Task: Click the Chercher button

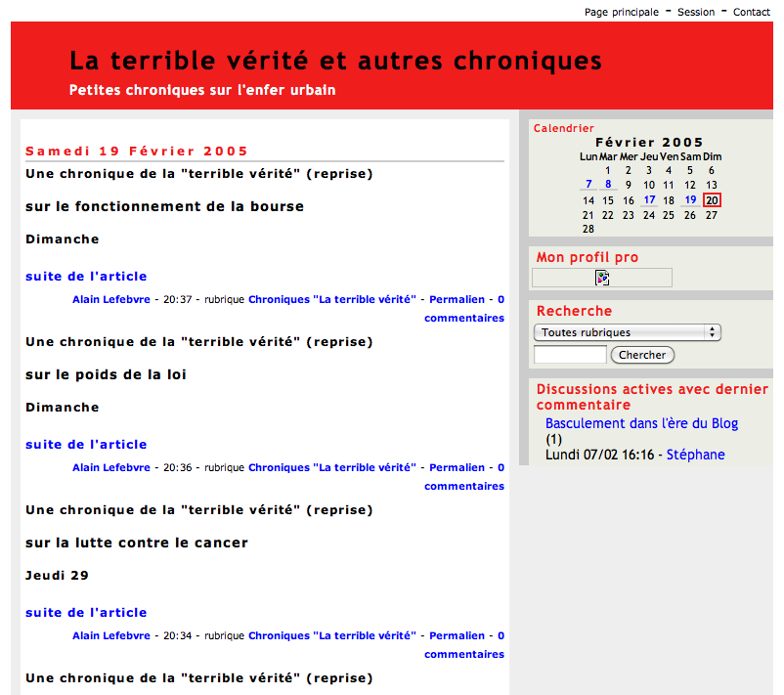Action: (x=642, y=355)
